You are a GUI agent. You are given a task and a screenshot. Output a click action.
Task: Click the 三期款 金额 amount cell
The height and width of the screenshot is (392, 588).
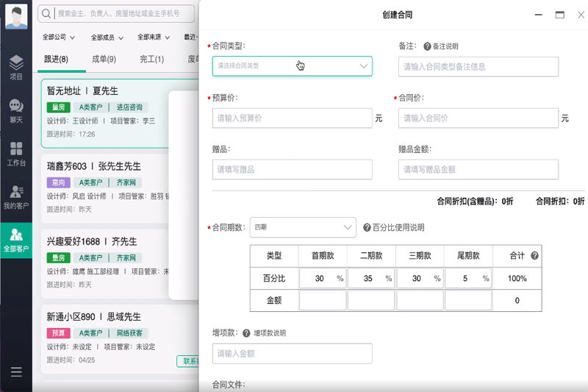tap(420, 301)
